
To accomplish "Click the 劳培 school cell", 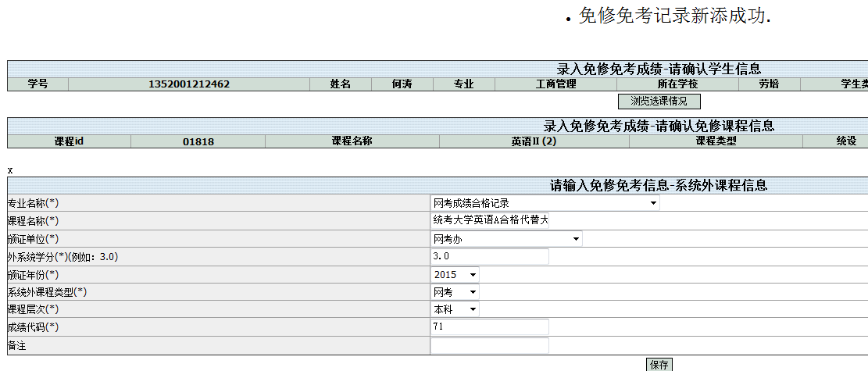I will [769, 84].
